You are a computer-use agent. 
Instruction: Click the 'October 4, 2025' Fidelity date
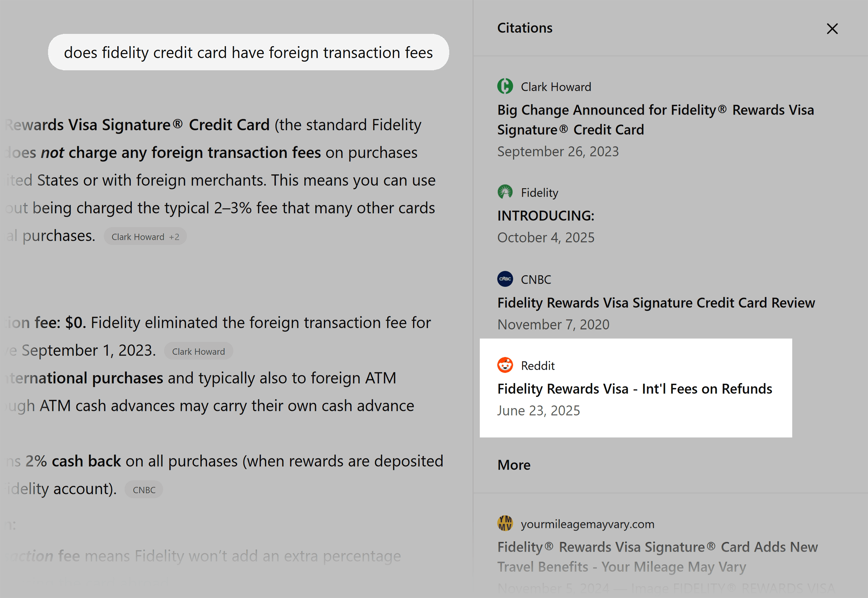tap(546, 237)
